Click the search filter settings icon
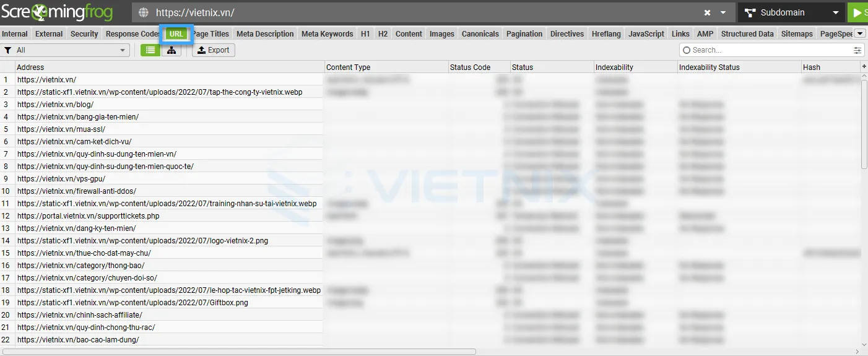 click(x=857, y=50)
